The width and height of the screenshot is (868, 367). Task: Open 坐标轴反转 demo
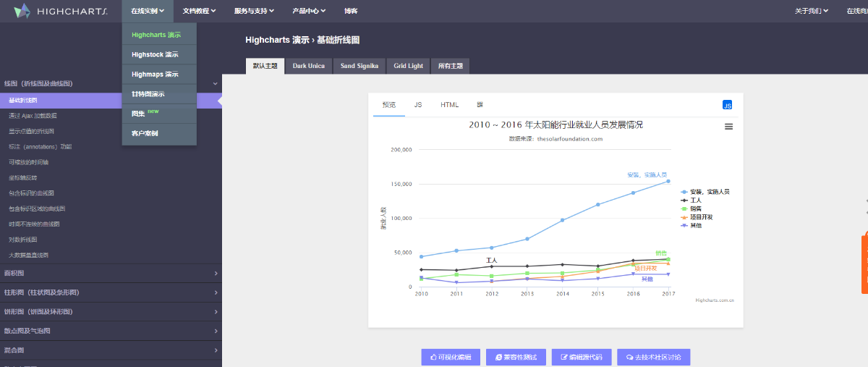coord(22,177)
